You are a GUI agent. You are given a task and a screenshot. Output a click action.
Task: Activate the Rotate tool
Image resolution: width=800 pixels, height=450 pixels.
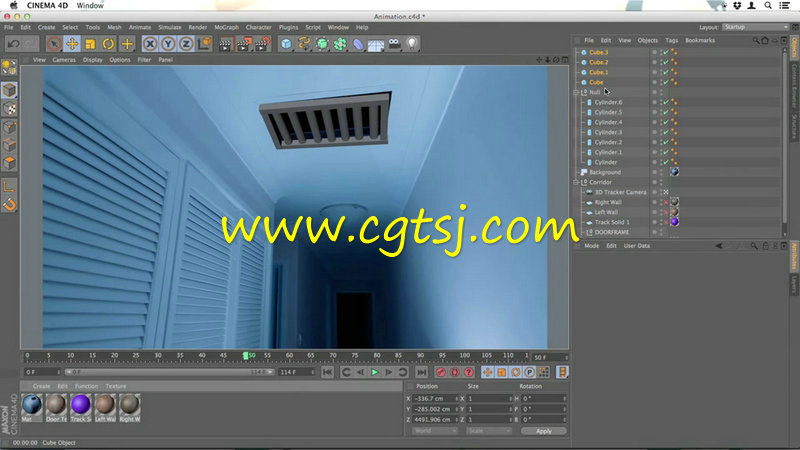(108, 44)
